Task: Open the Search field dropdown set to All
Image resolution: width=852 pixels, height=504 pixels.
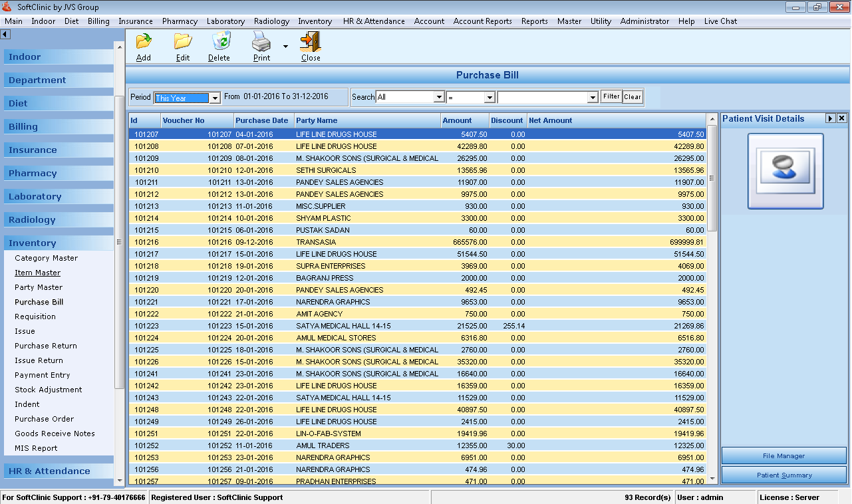Action: 440,96
